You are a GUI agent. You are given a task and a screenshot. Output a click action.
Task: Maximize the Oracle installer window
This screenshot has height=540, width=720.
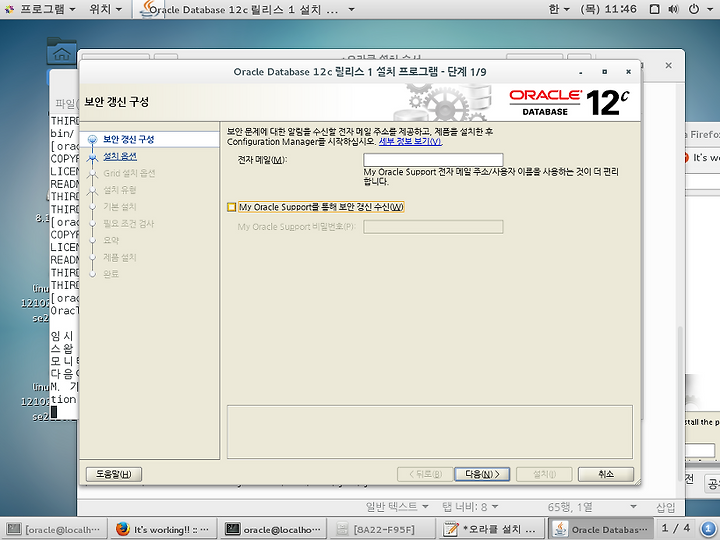pos(605,72)
